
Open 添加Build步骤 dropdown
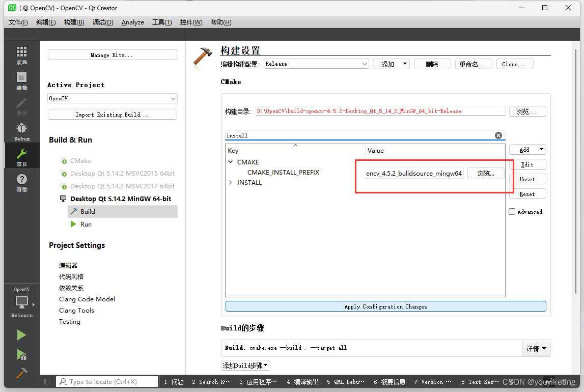[x=245, y=366]
